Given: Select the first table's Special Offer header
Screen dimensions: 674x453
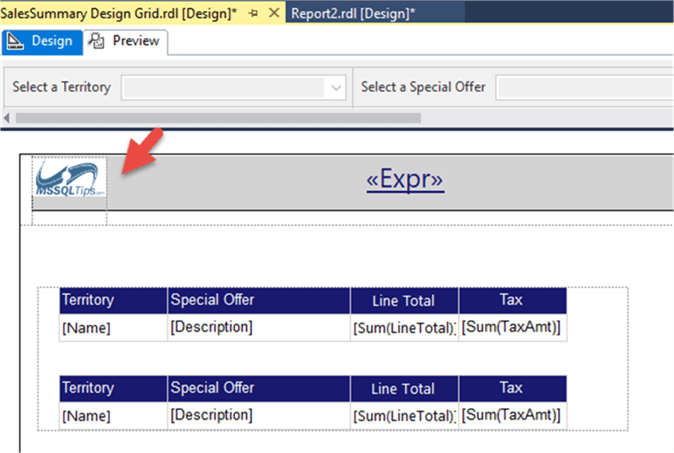Looking at the screenshot, I should 259,300.
